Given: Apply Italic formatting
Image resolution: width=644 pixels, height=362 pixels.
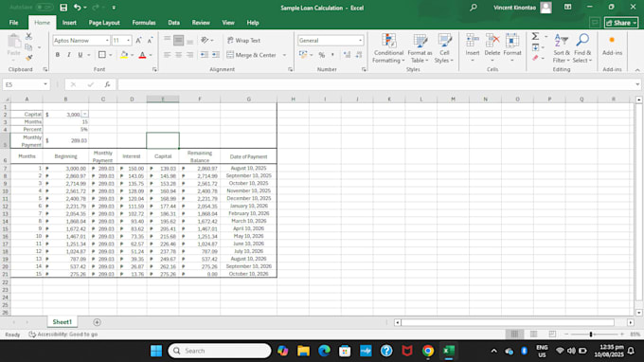Looking at the screenshot, I should (x=68, y=55).
